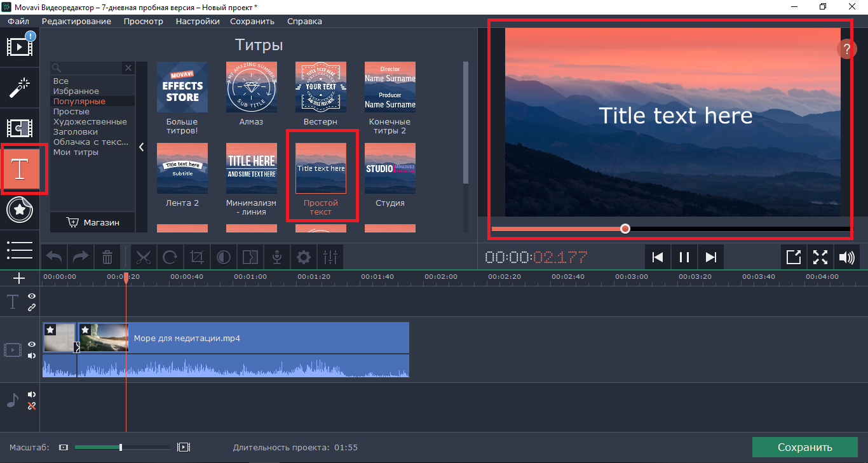Open the Titles tab in left sidebar
The width and height of the screenshot is (868, 463).
[20, 169]
